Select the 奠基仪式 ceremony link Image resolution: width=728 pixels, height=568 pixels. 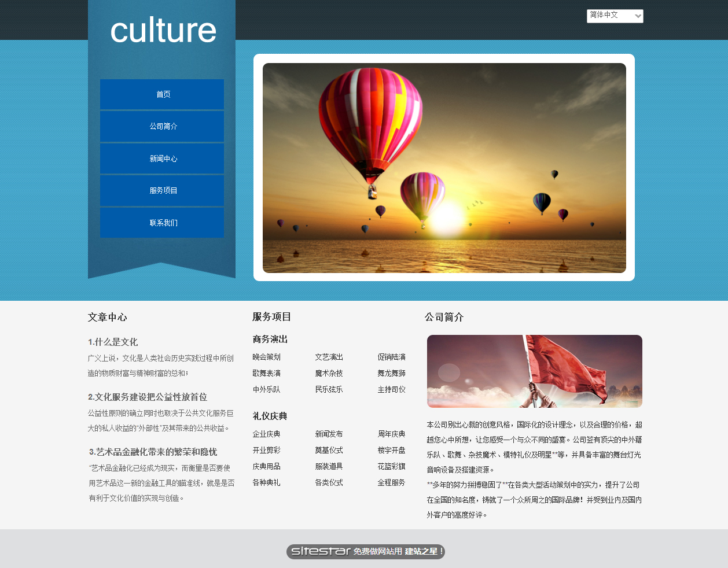click(329, 450)
